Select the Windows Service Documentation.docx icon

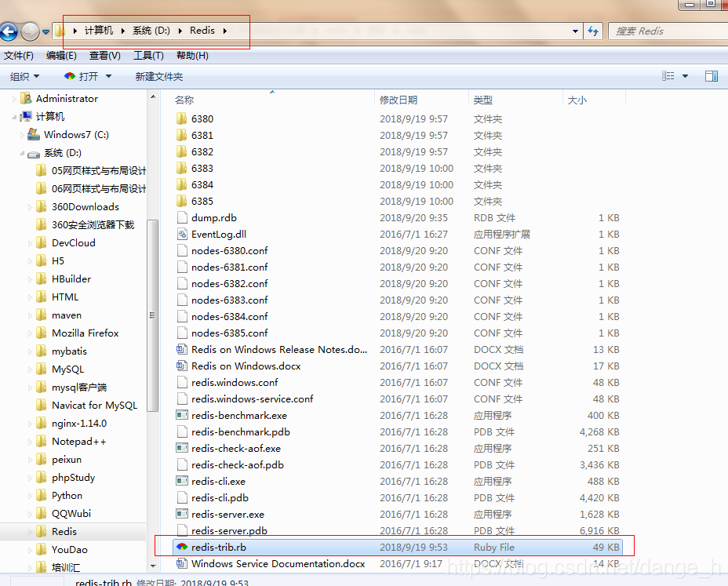[182, 564]
